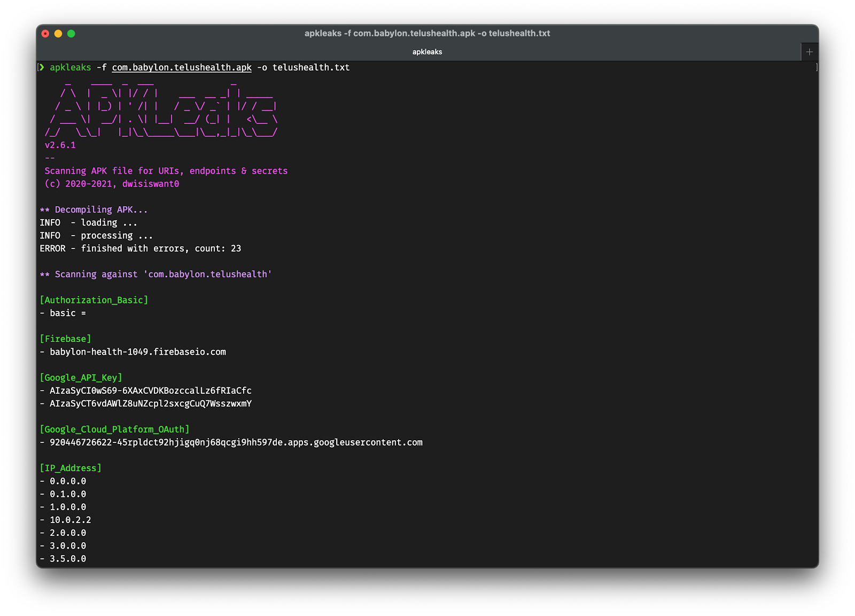Image resolution: width=855 pixels, height=616 pixels.
Task: Minimize the terminal using yellow button
Action: [x=58, y=34]
